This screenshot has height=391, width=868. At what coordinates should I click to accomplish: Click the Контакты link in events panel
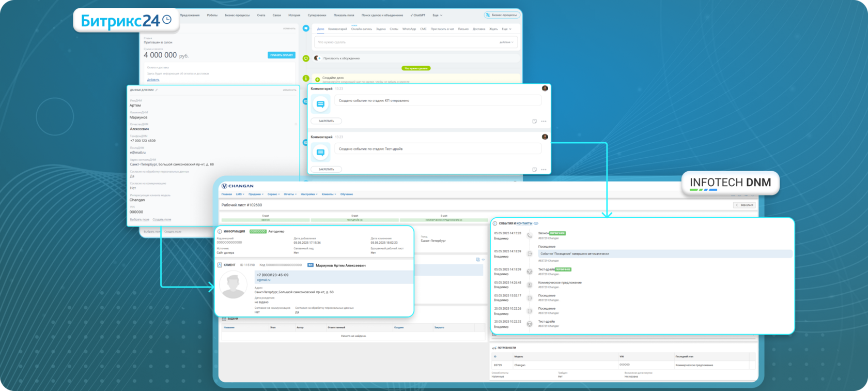(x=524, y=223)
